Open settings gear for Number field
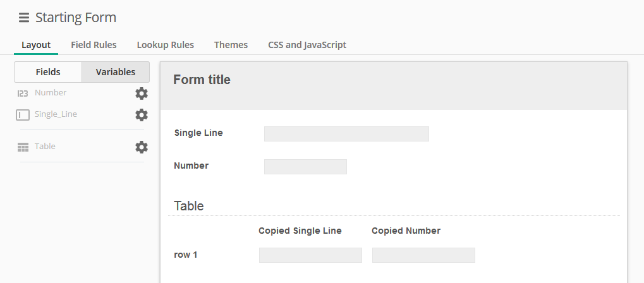This screenshot has height=283, width=644. [142, 93]
